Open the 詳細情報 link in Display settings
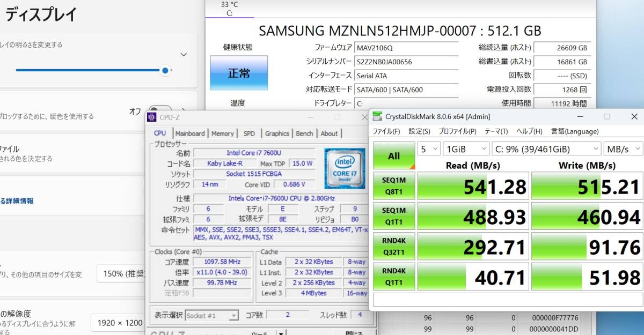The image size is (644, 335). coord(17,200)
